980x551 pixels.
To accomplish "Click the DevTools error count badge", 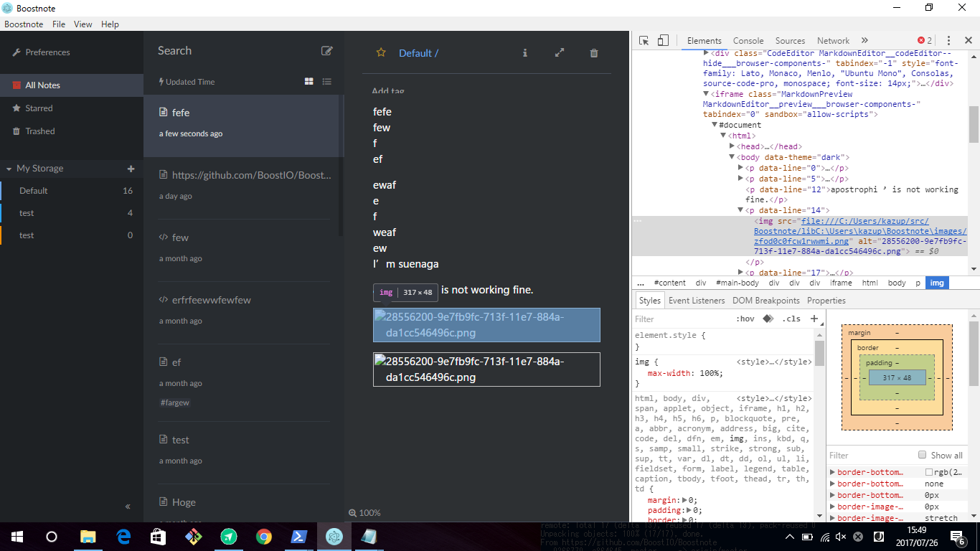I will [925, 41].
